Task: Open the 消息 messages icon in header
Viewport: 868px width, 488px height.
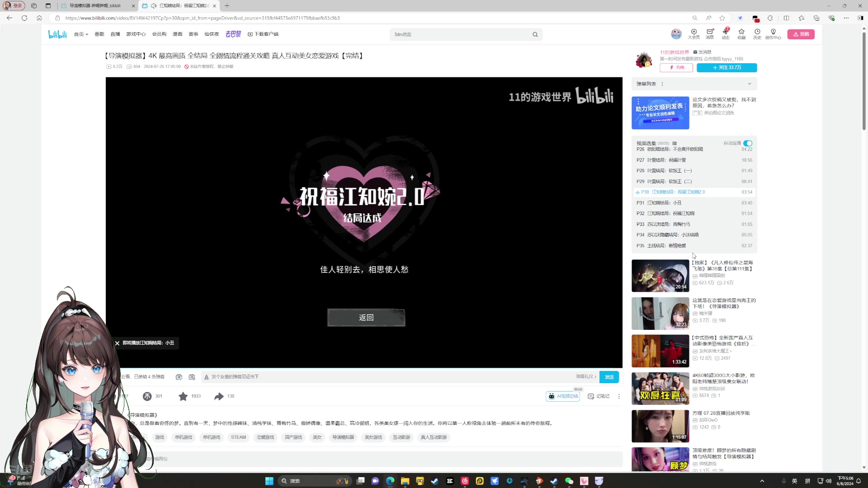Action: tap(710, 34)
